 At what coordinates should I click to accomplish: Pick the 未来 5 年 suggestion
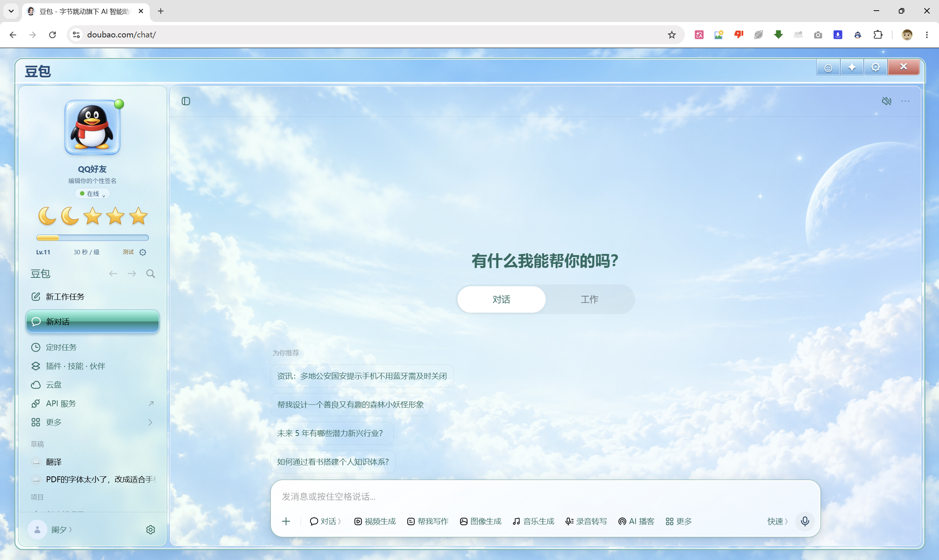tap(332, 433)
